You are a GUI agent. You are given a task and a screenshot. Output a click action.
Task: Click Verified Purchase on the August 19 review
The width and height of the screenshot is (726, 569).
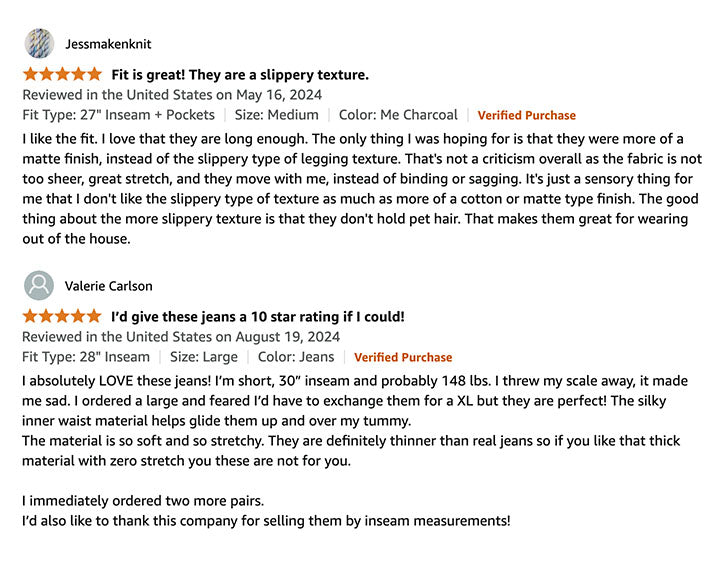tap(403, 357)
